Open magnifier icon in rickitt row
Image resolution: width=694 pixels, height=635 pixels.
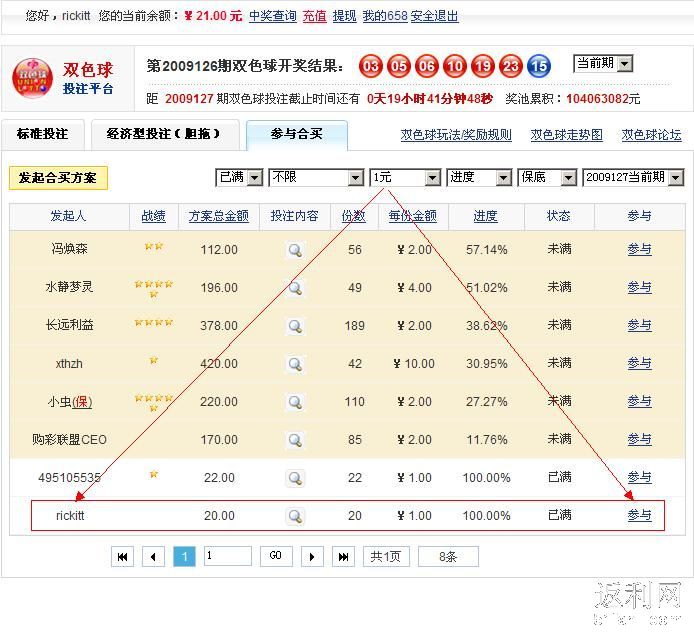click(x=295, y=516)
